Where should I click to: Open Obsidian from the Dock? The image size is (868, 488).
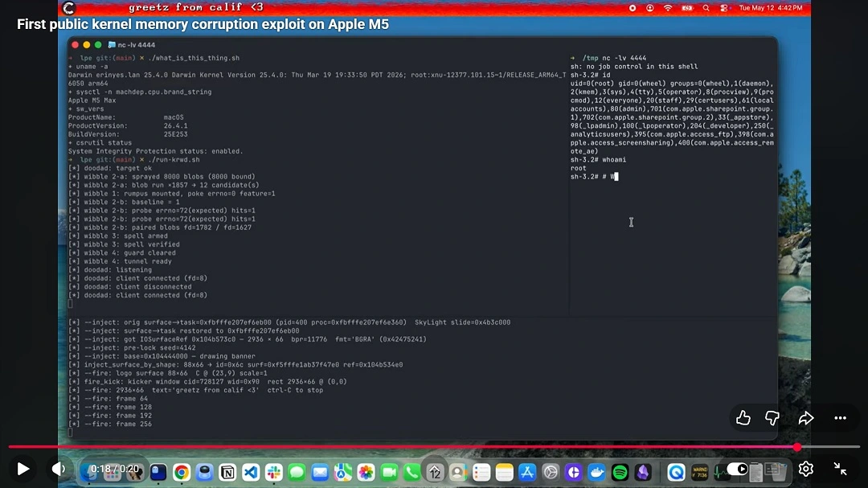click(643, 472)
